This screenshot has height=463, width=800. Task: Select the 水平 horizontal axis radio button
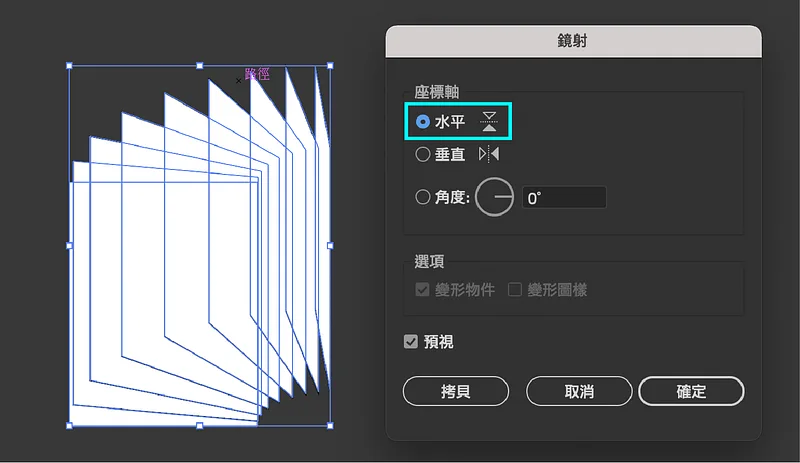click(x=422, y=121)
